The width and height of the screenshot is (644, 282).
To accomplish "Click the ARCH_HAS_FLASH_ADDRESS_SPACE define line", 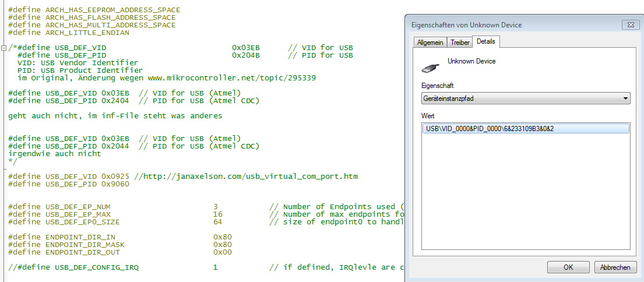I will pyautogui.click(x=92, y=17).
